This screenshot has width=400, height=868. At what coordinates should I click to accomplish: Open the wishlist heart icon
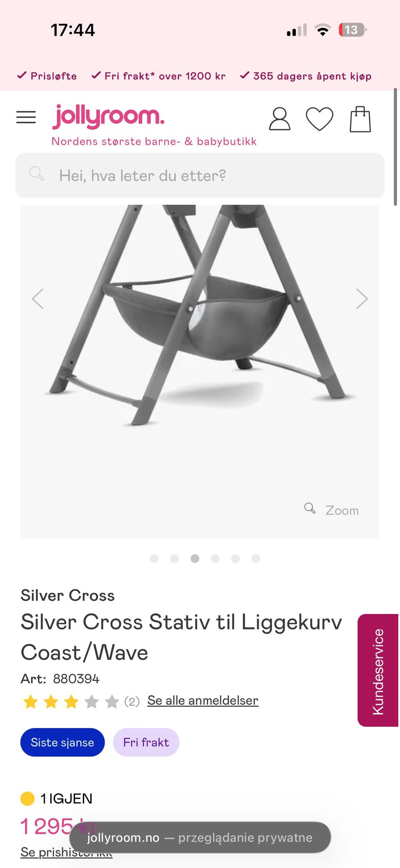(320, 119)
